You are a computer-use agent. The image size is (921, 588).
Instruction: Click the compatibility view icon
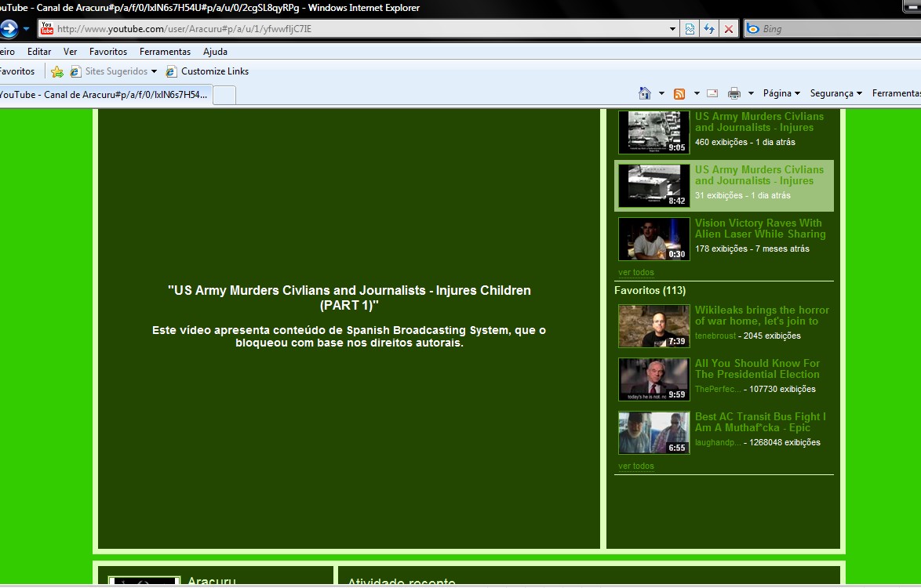pos(690,29)
